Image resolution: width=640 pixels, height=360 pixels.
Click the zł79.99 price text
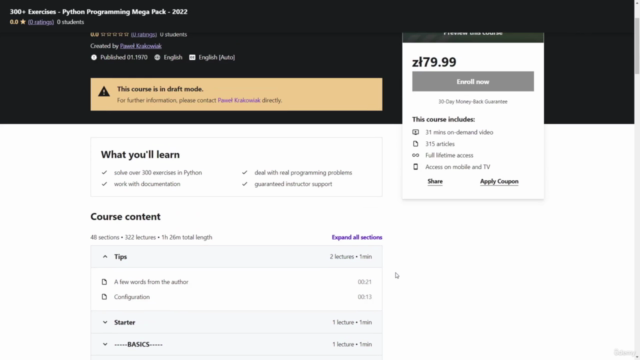click(434, 62)
